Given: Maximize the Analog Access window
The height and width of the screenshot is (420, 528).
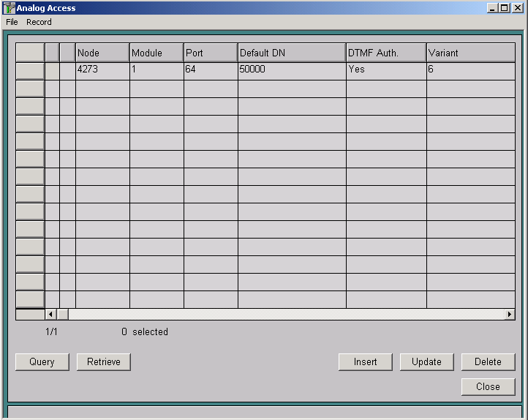Looking at the screenshot, I should coord(504,8).
